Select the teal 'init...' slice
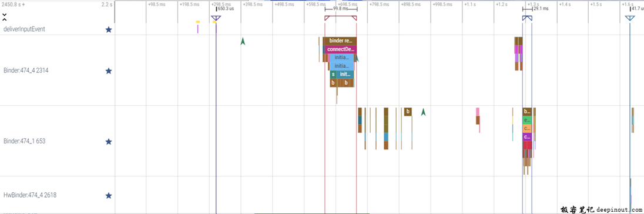Image resolution: width=644 pixels, height=214 pixels. [x=345, y=74]
